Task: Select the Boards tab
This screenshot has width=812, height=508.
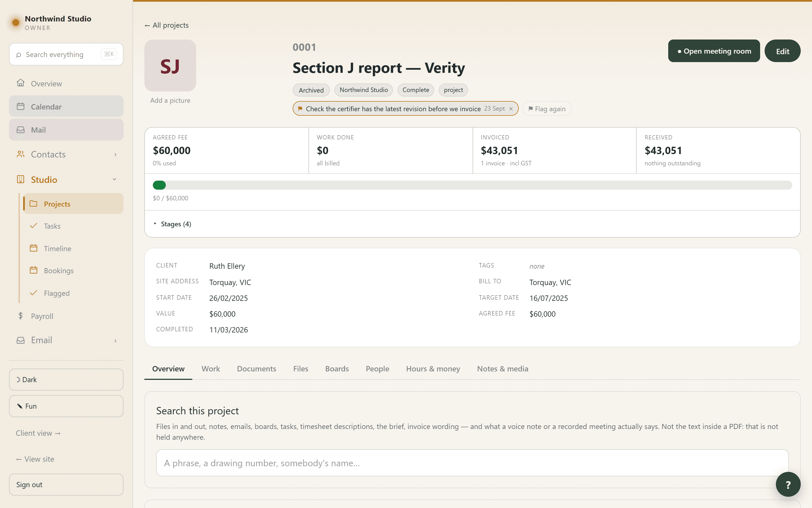Action: 337,369
